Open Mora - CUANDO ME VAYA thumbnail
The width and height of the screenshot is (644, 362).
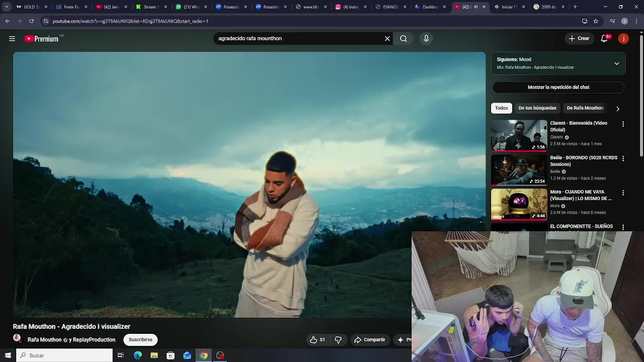click(519, 205)
